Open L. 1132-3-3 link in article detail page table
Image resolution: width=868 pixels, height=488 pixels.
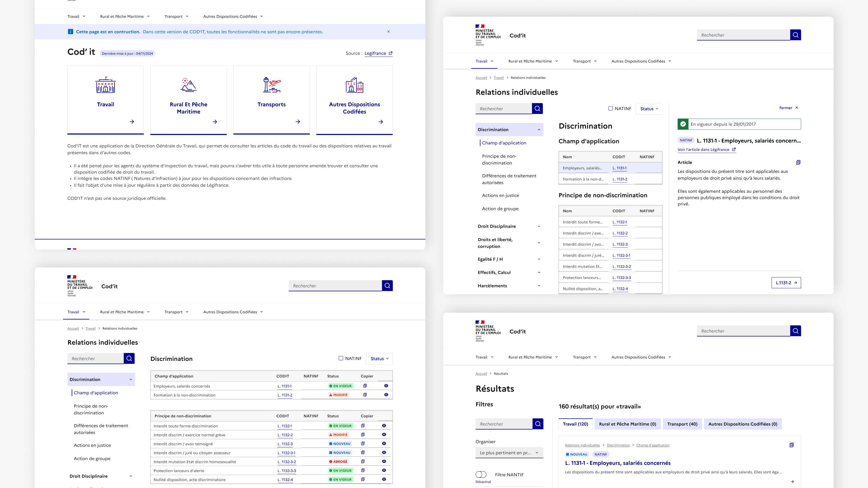[622, 277]
